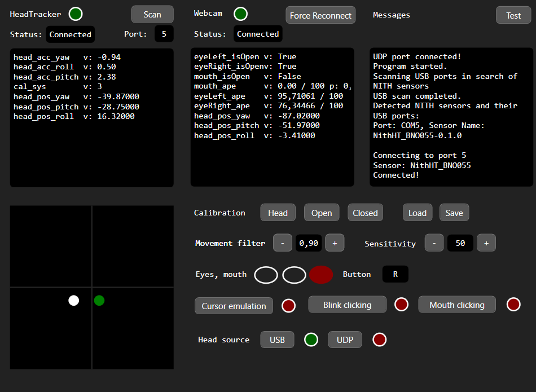Toggle Blink clicking button
The width and height of the screenshot is (536, 392).
(x=348, y=305)
